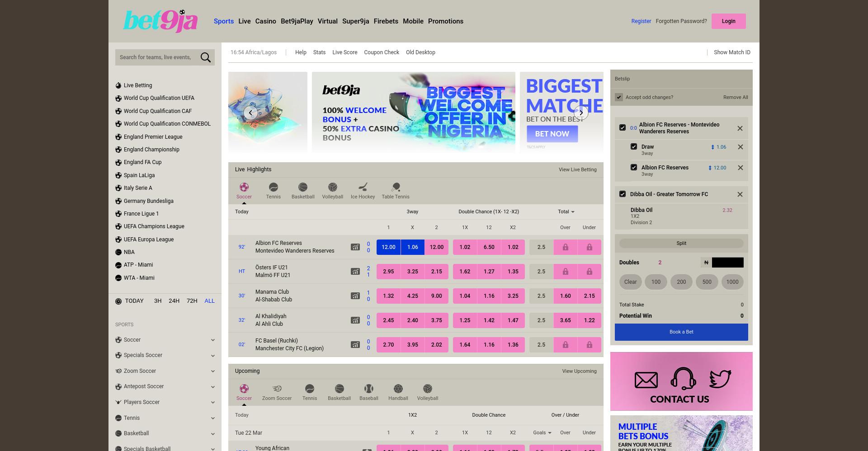Screen dimensions: 868x451
Task: Select Zoom Soccer icon in Upcoming
Action: point(277,389)
